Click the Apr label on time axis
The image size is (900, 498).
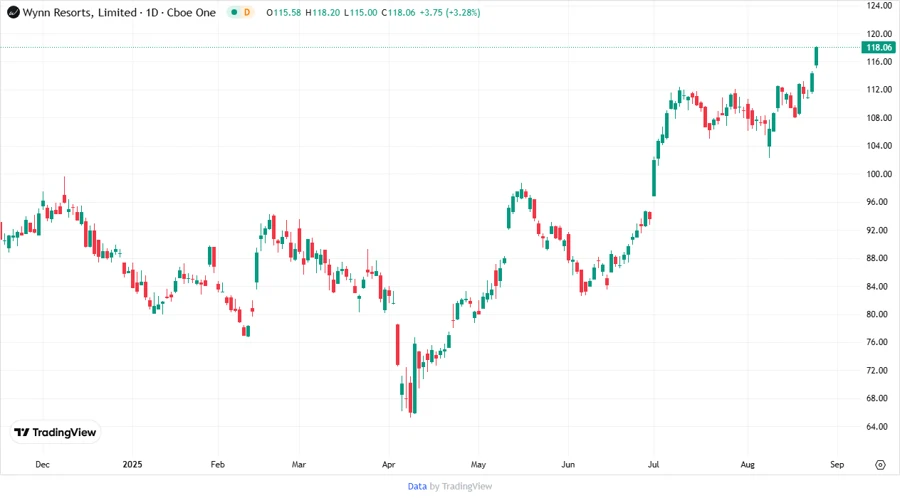click(x=389, y=464)
